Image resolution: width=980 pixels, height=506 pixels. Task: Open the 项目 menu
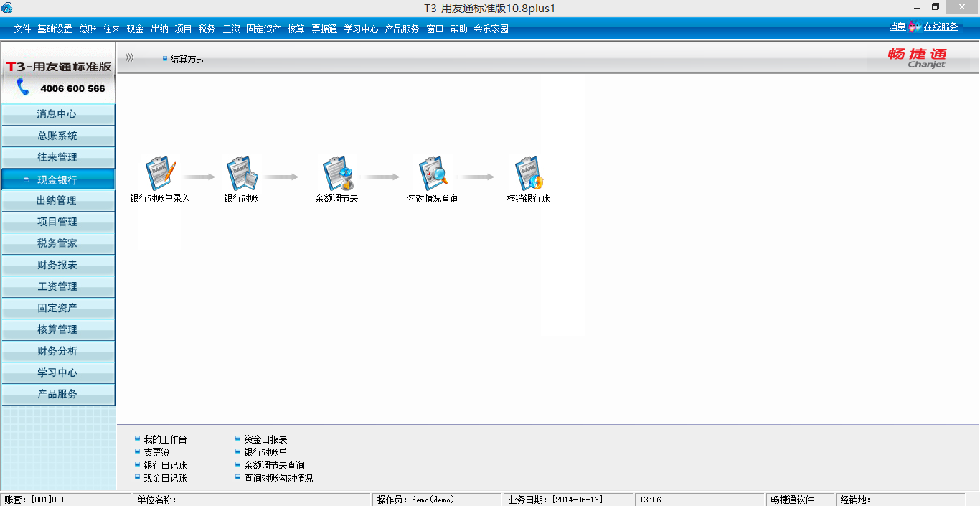tap(183, 29)
